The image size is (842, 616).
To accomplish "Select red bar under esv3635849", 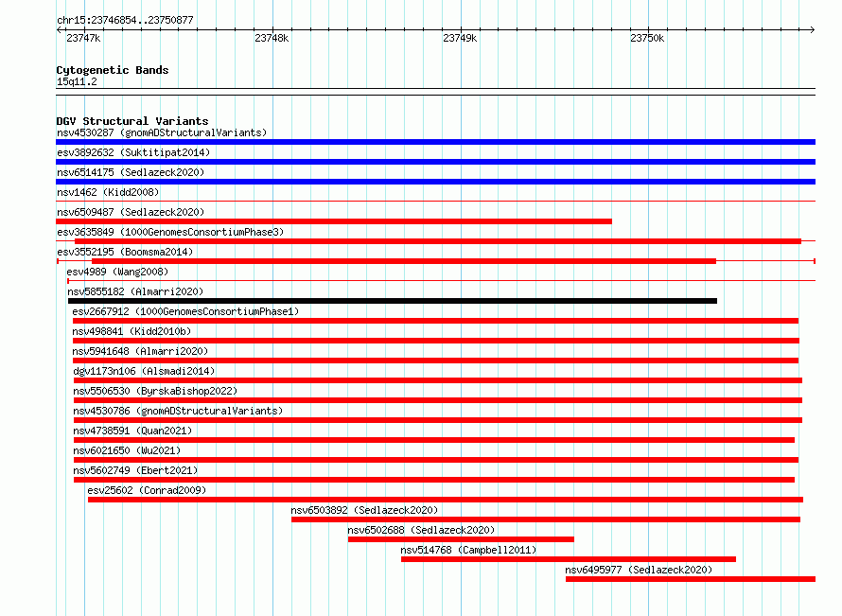I will click(x=438, y=241).
